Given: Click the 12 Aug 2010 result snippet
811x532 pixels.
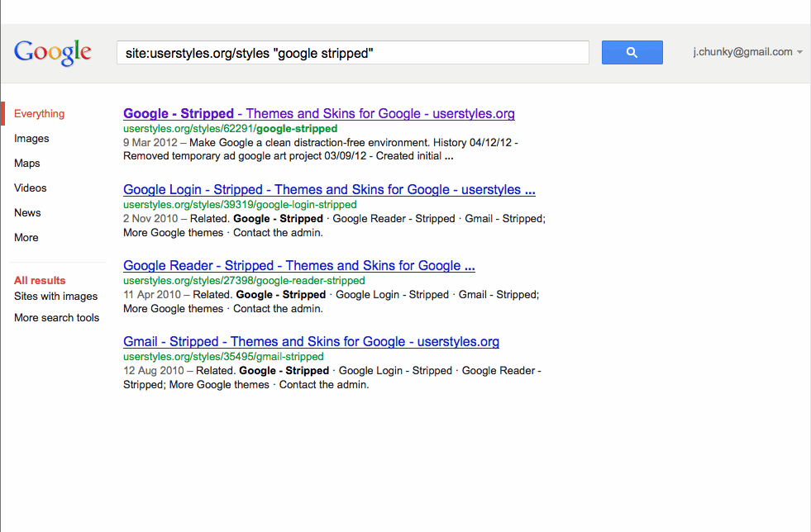Looking at the screenshot, I should tap(332, 378).
